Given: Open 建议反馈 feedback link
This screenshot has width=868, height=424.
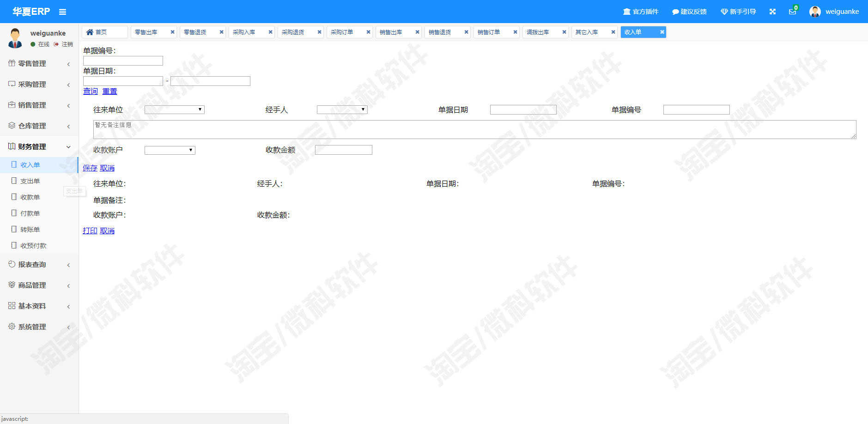Looking at the screenshot, I should click(x=689, y=12).
